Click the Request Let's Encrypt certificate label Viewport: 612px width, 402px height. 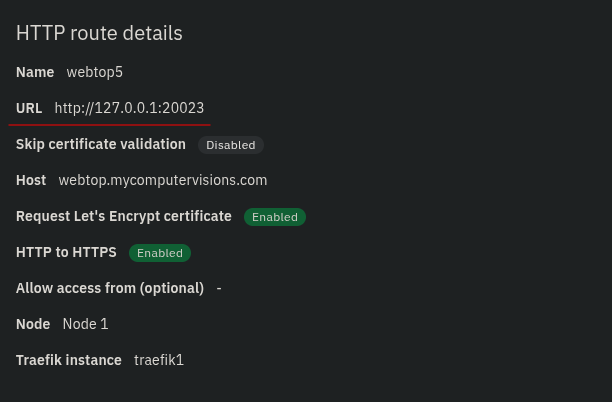pos(124,216)
